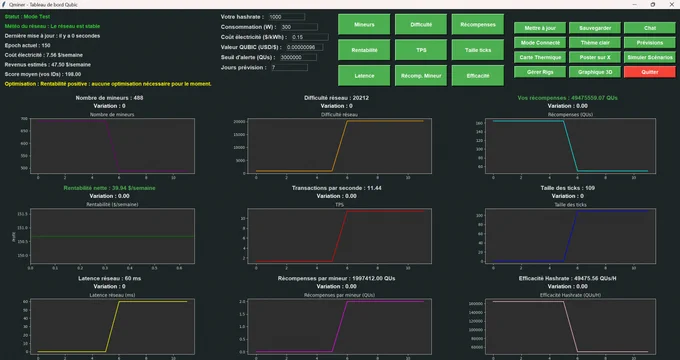Show the Graphique 3D

pos(595,72)
